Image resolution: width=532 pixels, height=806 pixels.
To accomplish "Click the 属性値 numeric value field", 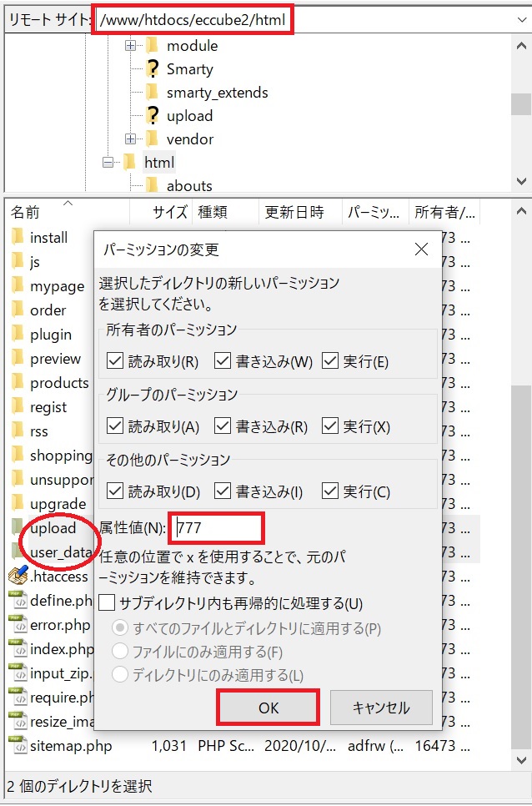I will (217, 528).
